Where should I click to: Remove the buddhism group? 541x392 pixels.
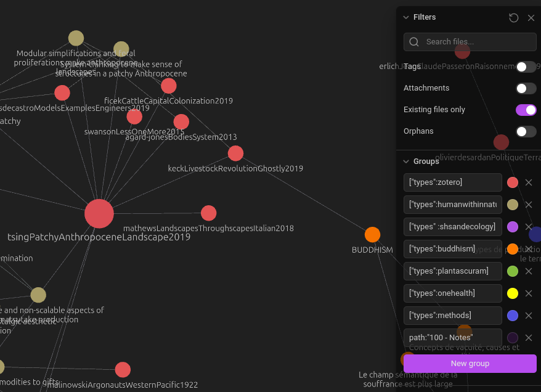pyautogui.click(x=529, y=249)
